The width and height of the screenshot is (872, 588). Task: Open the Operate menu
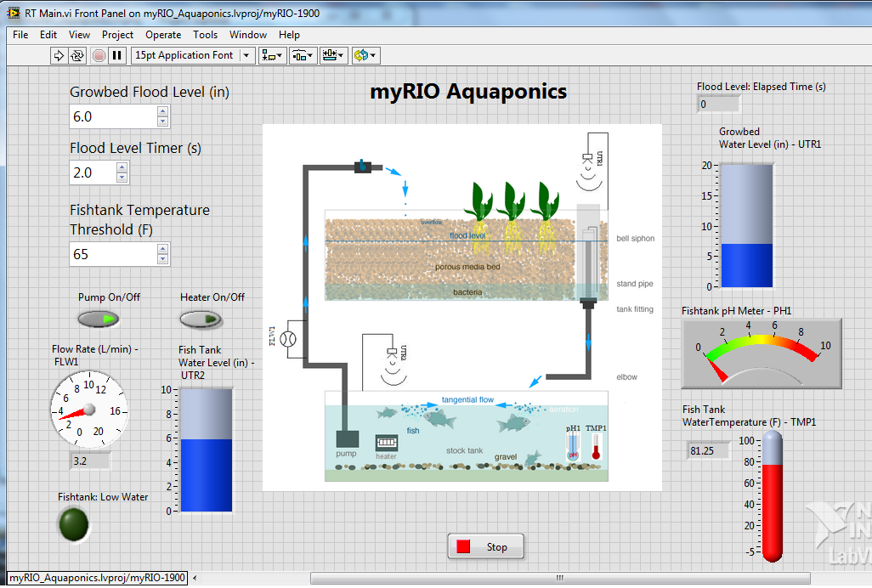[x=162, y=35]
